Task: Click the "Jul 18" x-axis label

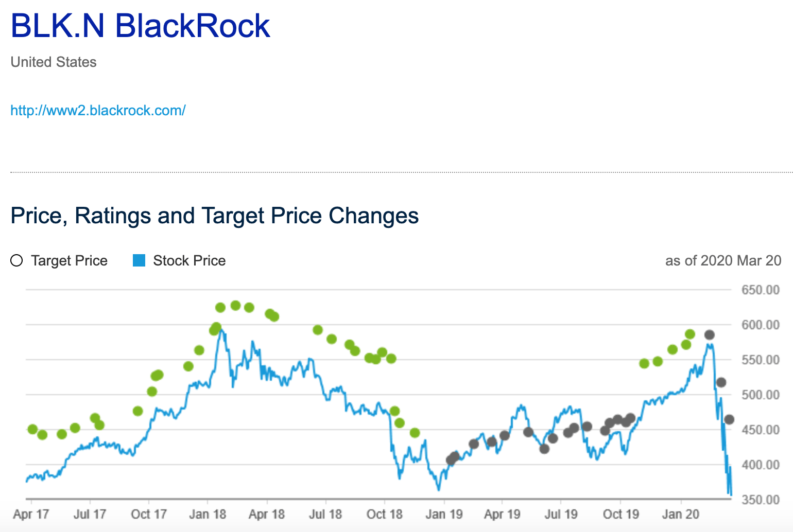Action: (325, 514)
